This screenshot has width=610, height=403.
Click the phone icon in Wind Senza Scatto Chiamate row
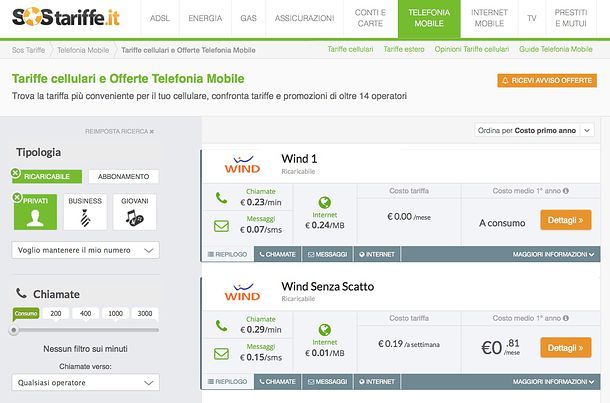[221, 326]
